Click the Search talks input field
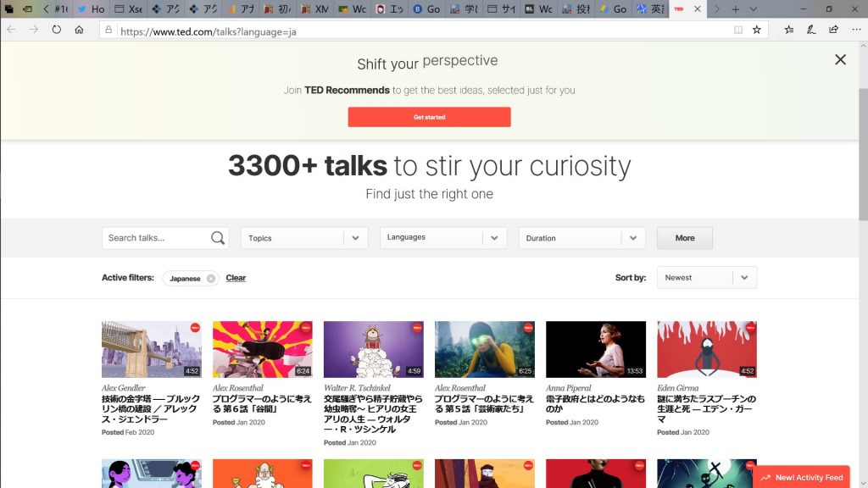Image resolution: width=868 pixels, height=488 pixels. pos(155,238)
